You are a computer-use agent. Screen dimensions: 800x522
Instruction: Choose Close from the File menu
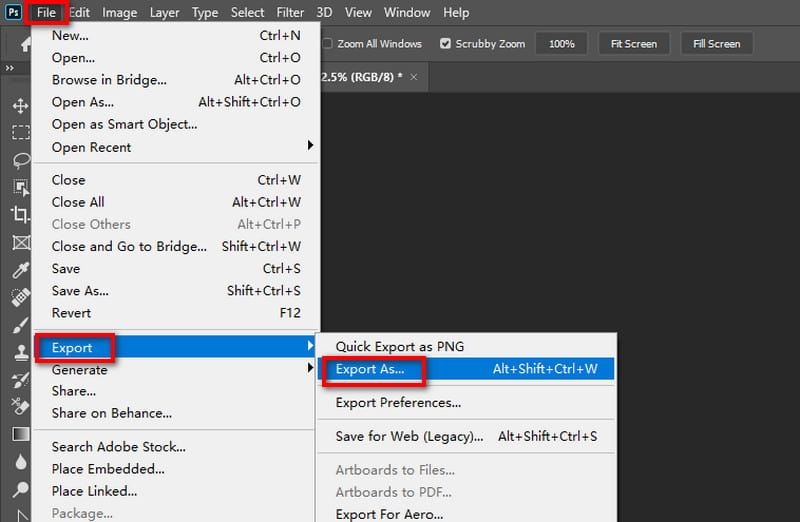coord(176,180)
